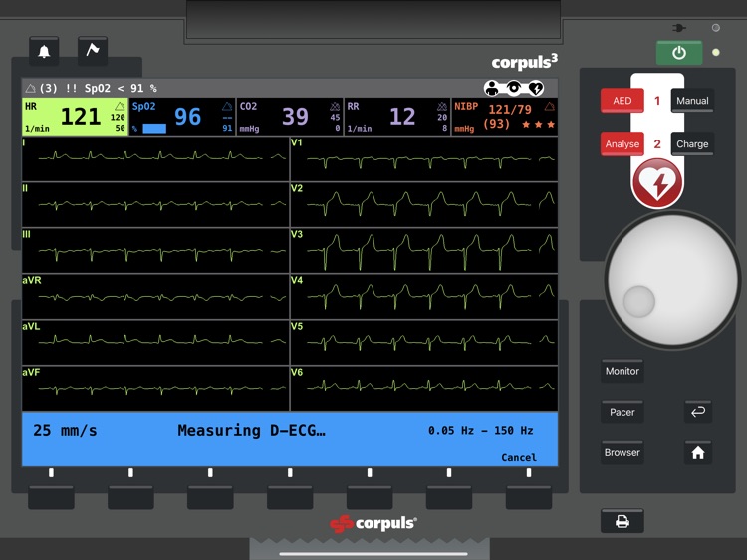This screenshot has width=747, height=560.
Task: Click the mains power plug indicator
Action: (679, 28)
